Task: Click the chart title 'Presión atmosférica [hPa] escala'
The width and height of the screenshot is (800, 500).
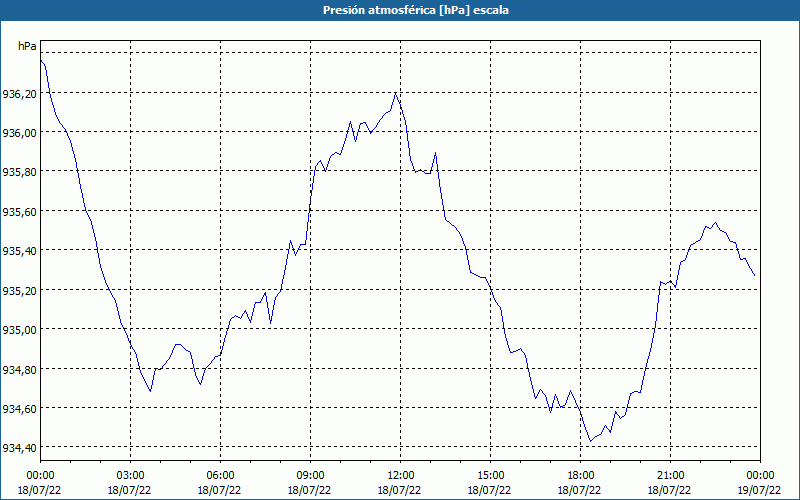Action: click(x=416, y=10)
